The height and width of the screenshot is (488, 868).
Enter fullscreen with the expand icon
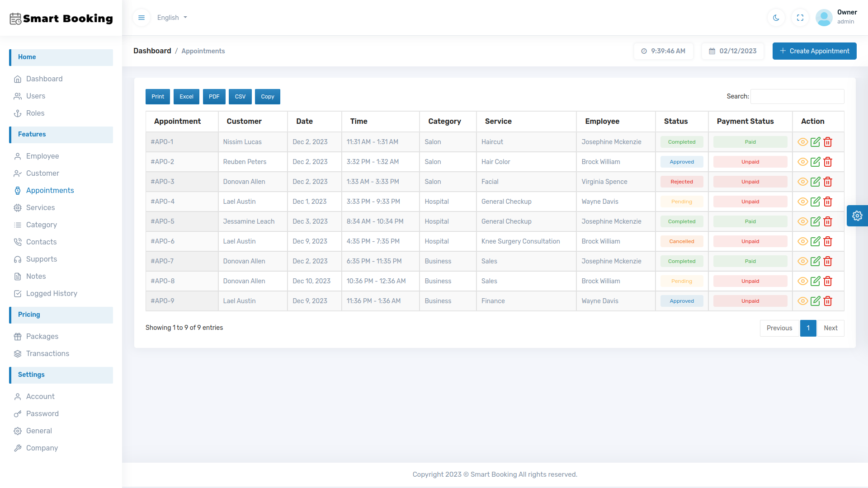[800, 18]
